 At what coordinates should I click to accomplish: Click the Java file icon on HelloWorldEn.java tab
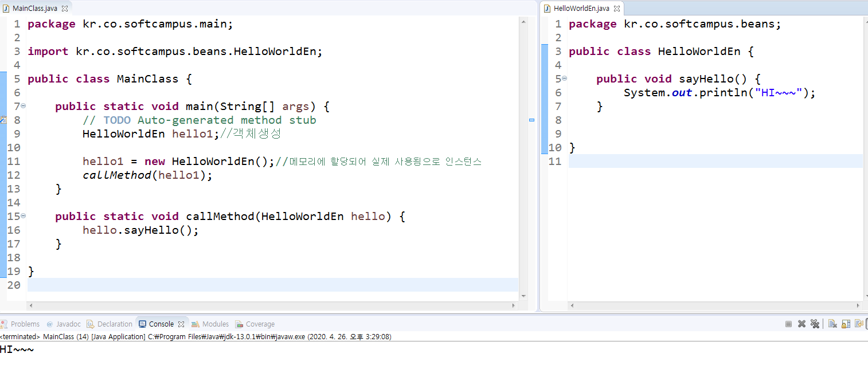pos(548,9)
